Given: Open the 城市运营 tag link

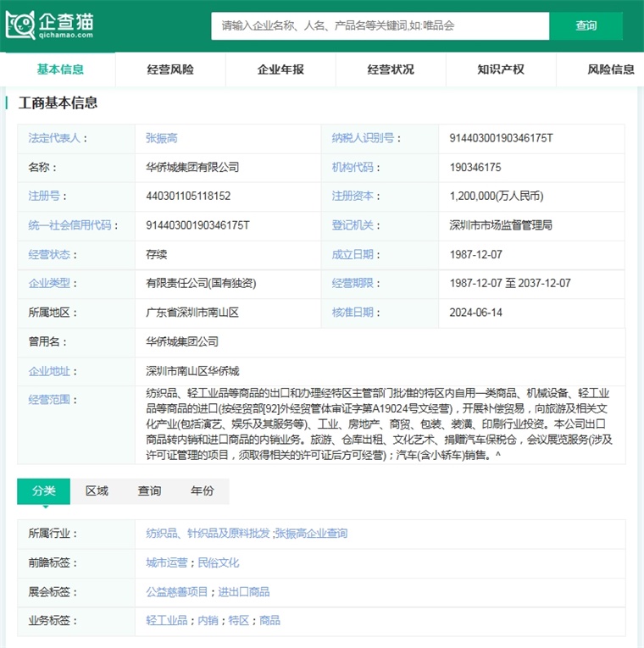Looking at the screenshot, I should tap(168, 562).
